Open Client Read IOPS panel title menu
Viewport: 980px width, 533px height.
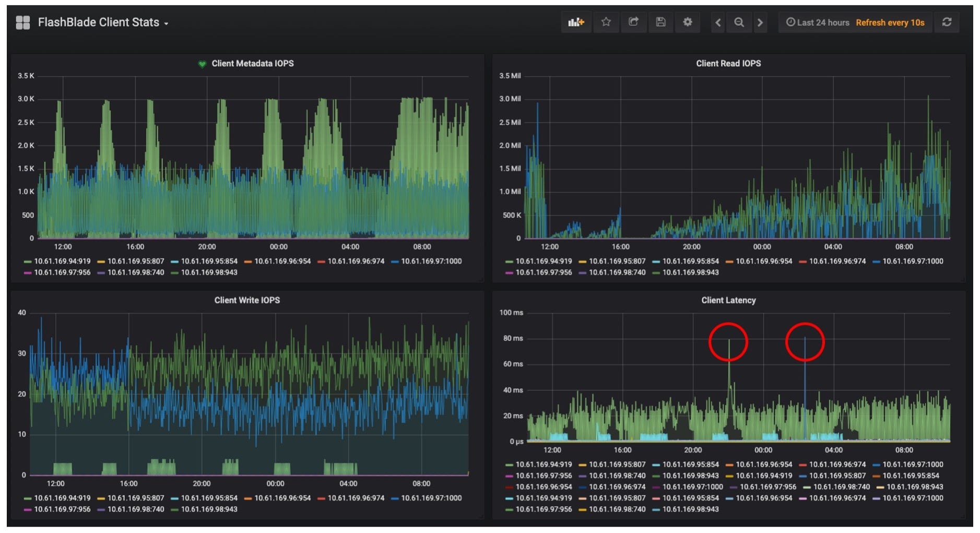point(728,64)
